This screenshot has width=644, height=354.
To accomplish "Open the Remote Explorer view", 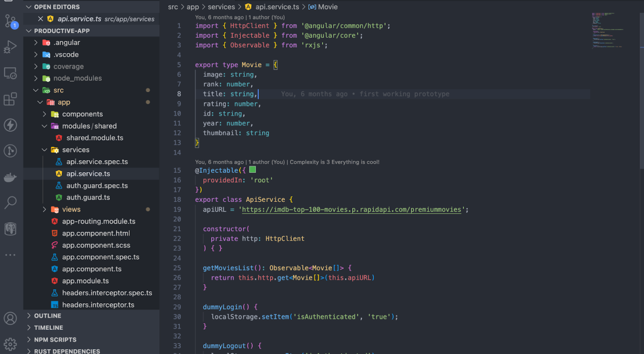I will (x=10, y=73).
